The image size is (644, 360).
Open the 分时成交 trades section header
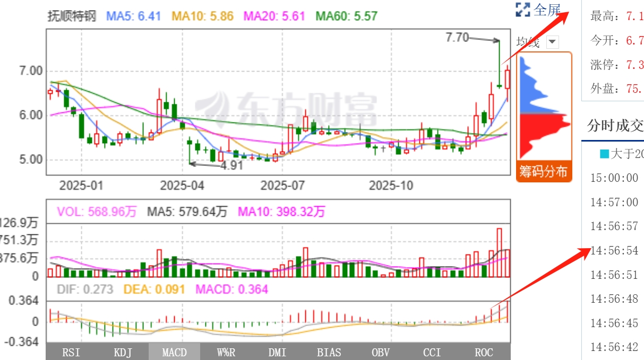click(615, 125)
